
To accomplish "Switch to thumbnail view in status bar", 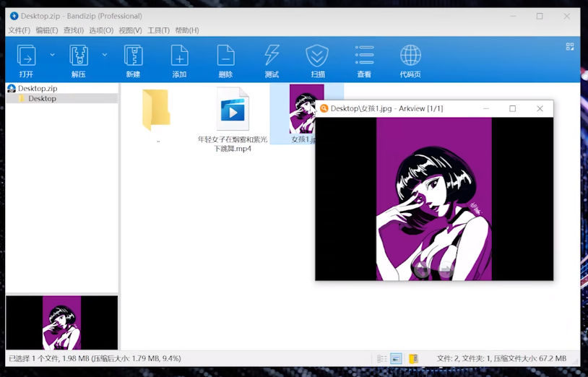I will [396, 359].
